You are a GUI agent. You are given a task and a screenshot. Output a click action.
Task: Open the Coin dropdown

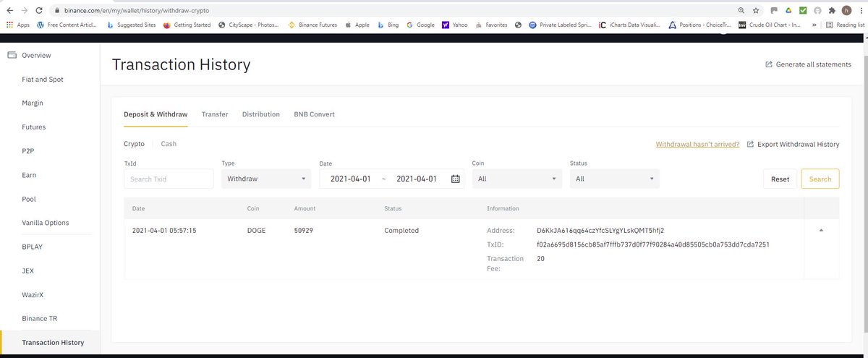[x=517, y=179]
